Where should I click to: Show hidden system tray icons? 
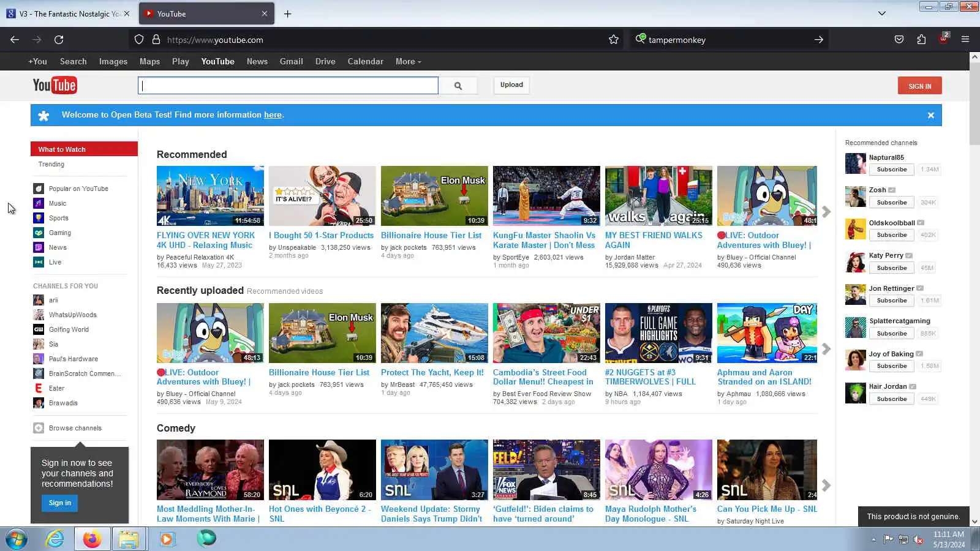coord(873,539)
